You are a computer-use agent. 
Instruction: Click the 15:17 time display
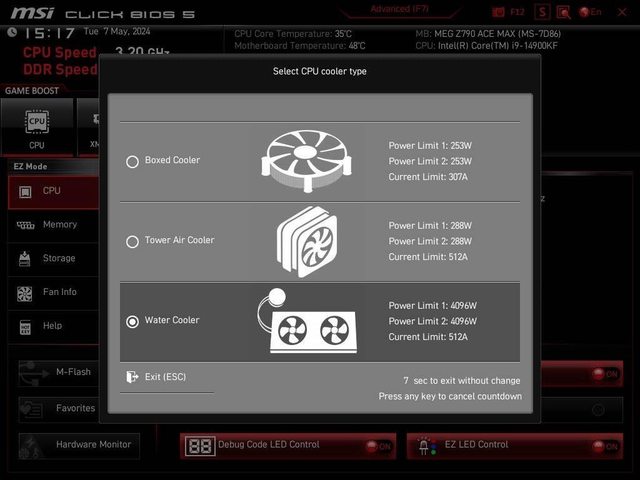tap(49, 33)
